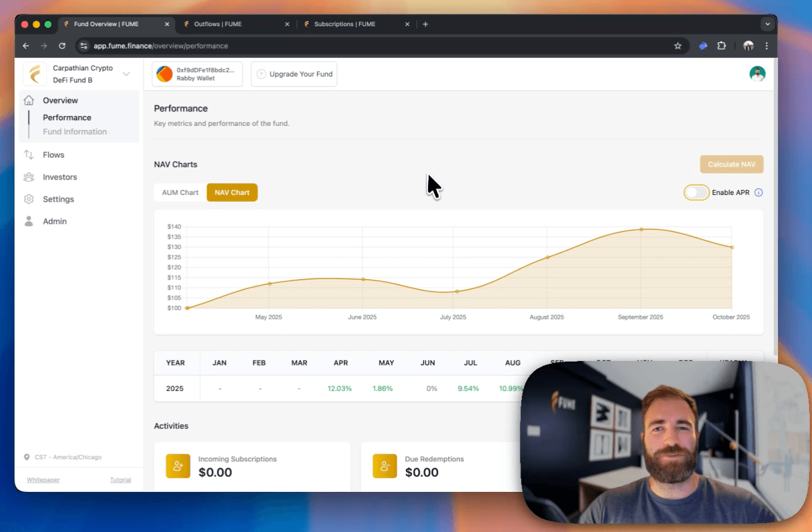Screen dimensions: 812x532
Task: Click the Flows arrows icon
Action: 29,155
